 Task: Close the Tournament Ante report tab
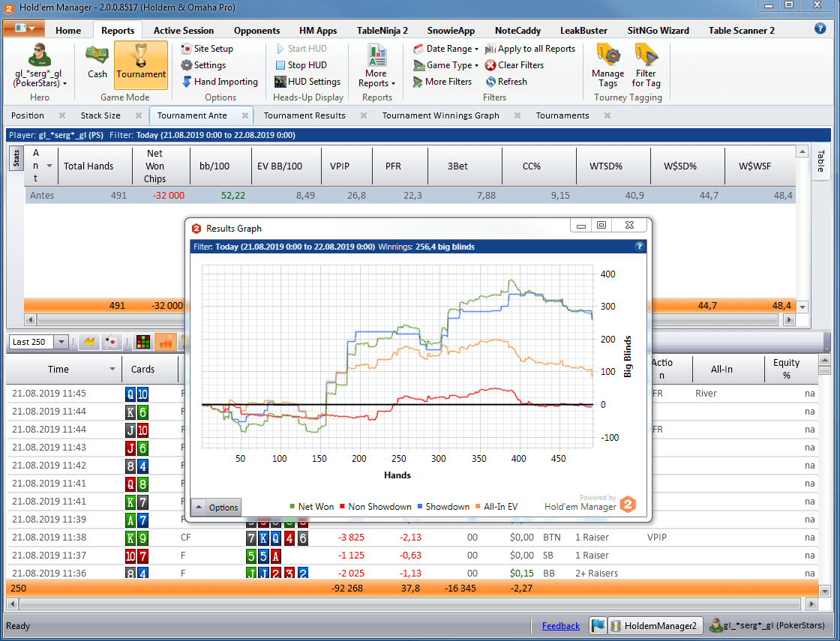[245, 115]
